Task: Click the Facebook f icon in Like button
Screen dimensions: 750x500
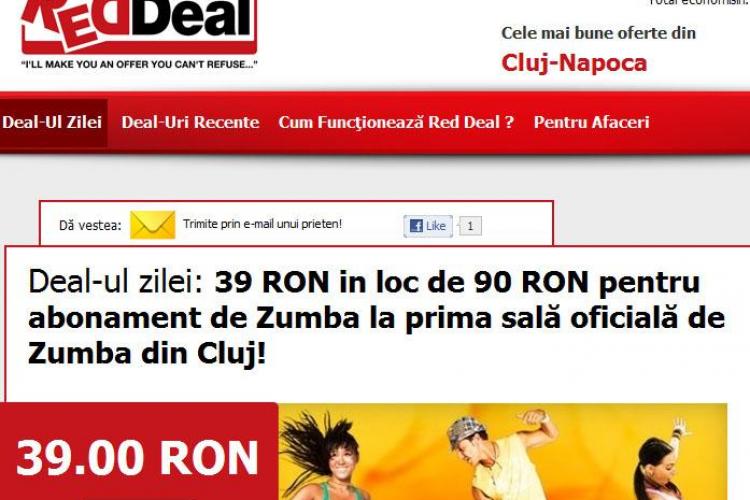Action: (x=416, y=226)
